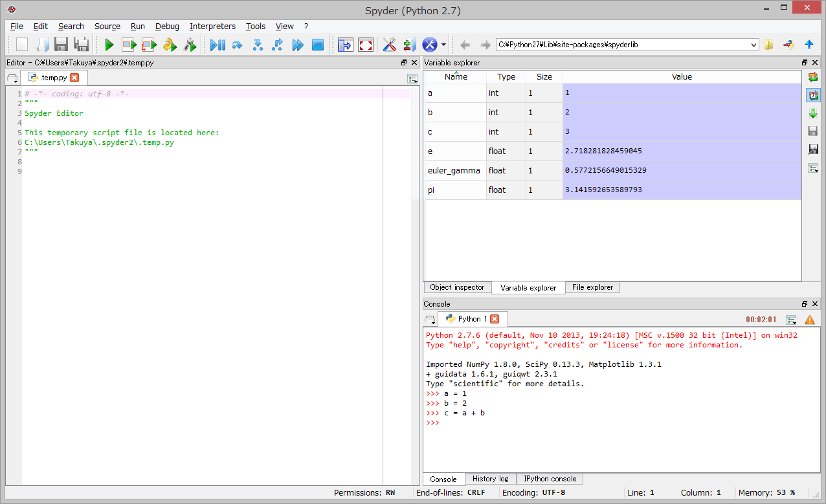
Task: Create a new file from the toolbar
Action: (x=22, y=45)
